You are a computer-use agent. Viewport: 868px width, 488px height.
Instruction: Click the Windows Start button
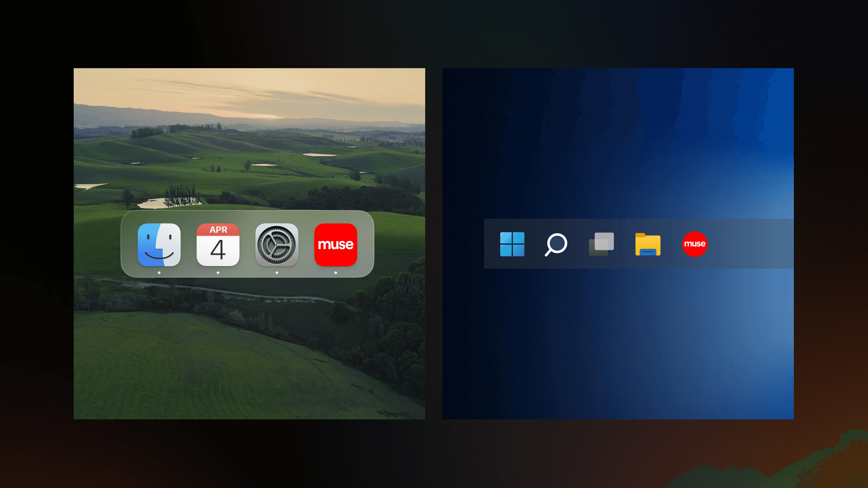point(512,244)
